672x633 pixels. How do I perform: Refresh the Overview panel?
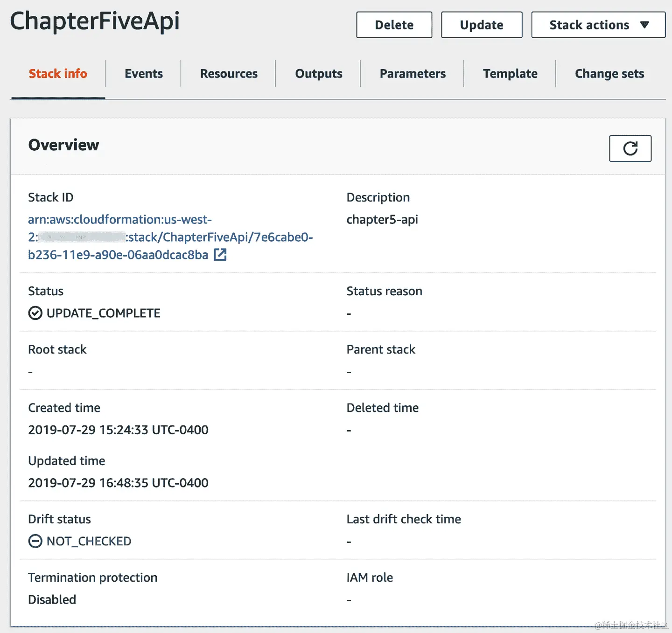coord(630,148)
